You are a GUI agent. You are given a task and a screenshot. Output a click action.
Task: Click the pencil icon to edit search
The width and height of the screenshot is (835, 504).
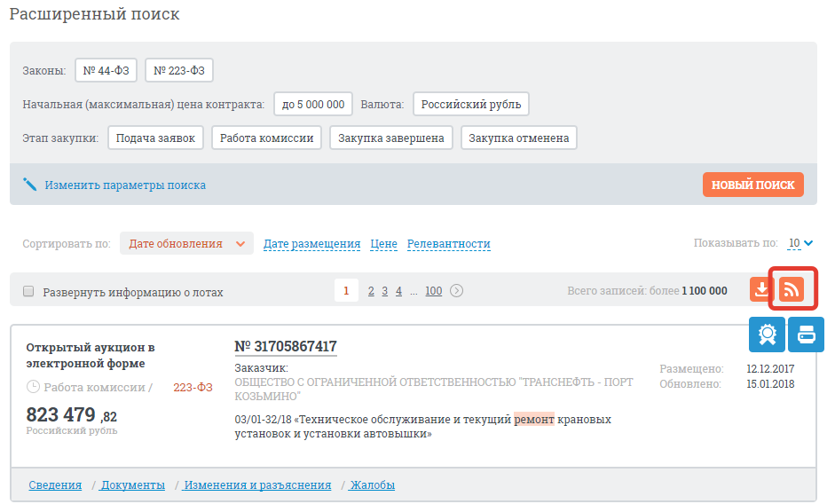[30, 185]
